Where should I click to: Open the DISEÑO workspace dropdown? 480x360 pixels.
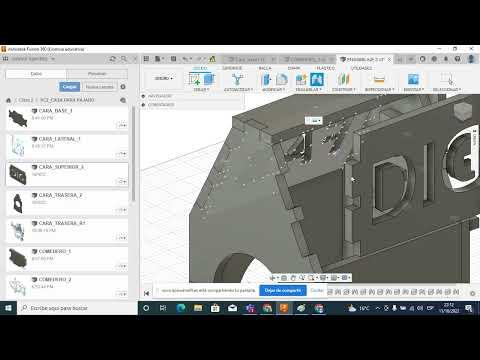[164, 78]
